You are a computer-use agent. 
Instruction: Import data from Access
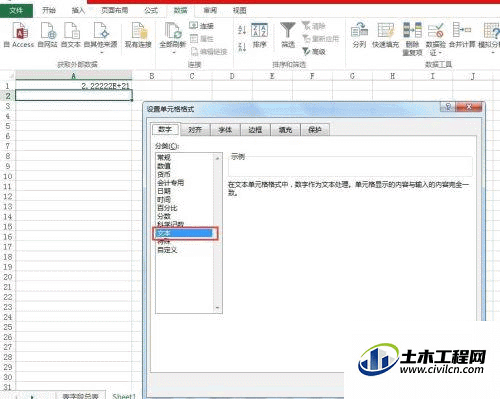pos(19,35)
